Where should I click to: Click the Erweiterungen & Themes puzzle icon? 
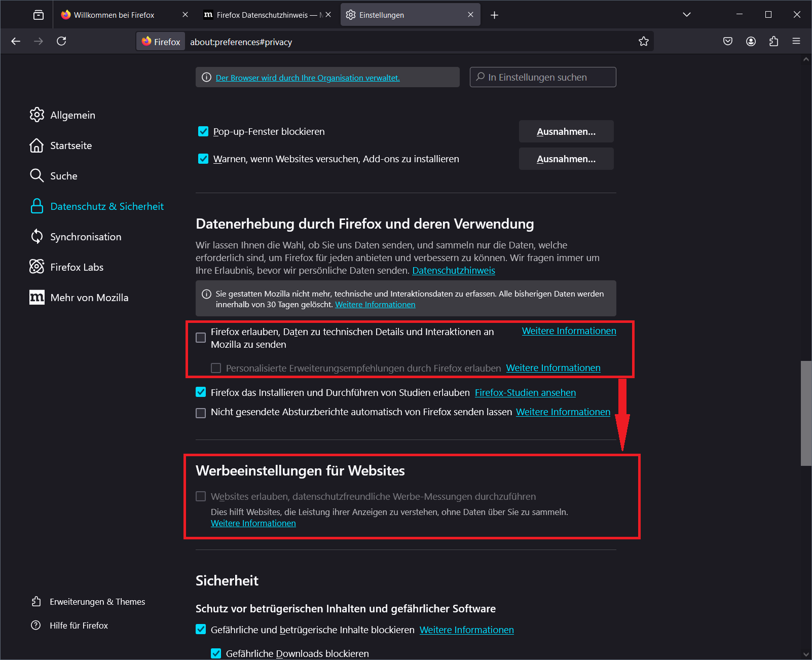point(36,602)
